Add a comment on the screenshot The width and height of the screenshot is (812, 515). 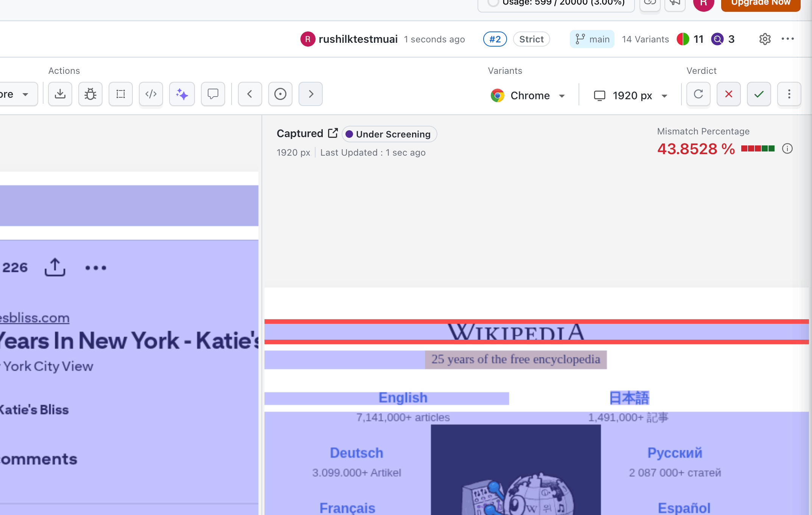(x=213, y=94)
